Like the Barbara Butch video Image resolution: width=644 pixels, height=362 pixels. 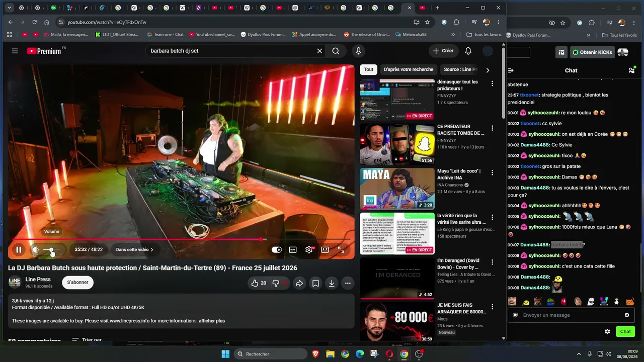(x=258, y=283)
